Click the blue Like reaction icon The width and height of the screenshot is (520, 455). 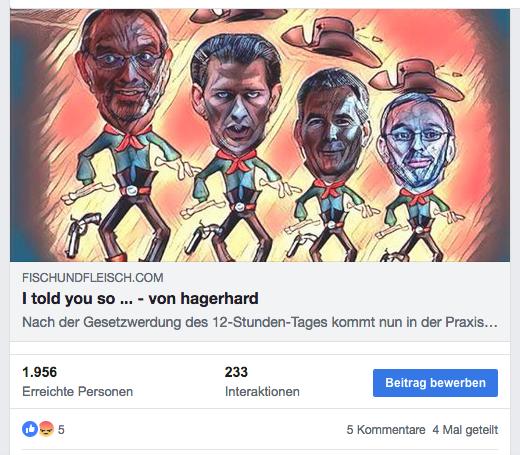click(x=30, y=429)
